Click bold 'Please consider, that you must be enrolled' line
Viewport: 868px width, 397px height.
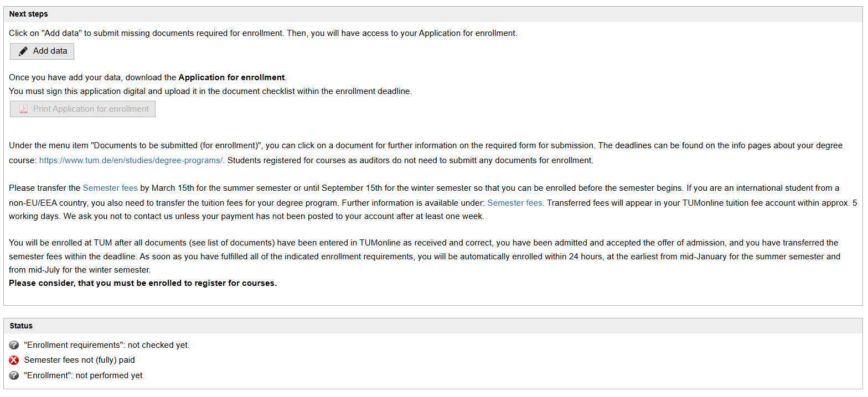click(143, 283)
